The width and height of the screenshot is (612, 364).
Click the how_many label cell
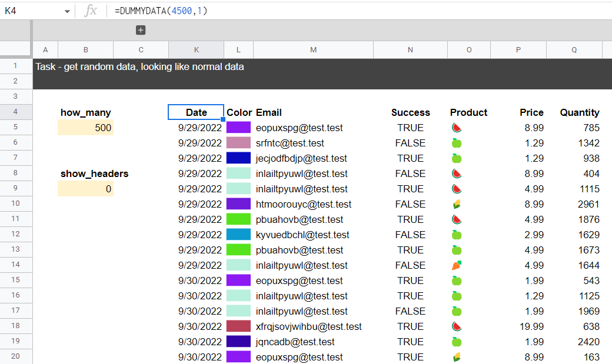pyautogui.click(x=85, y=112)
